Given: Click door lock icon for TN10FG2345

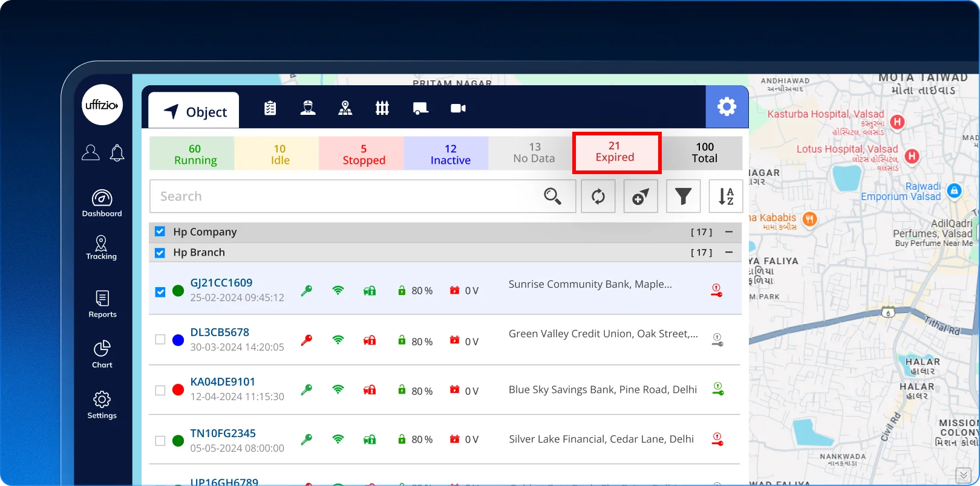Looking at the screenshot, I should pyautogui.click(x=370, y=439).
